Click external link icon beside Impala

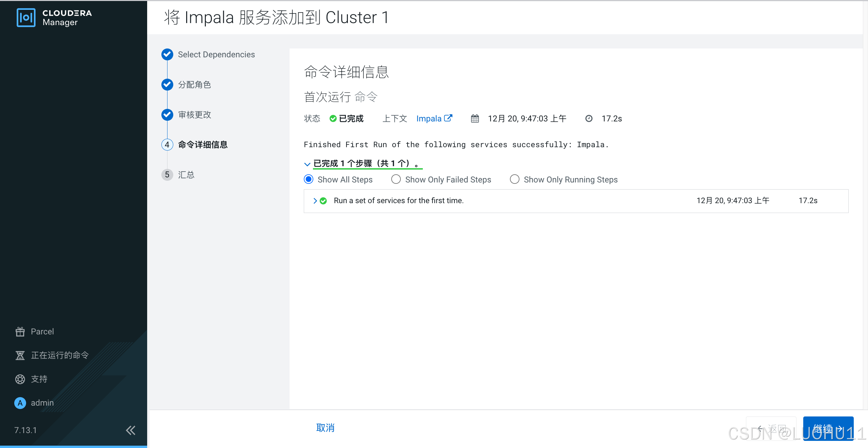coord(448,118)
